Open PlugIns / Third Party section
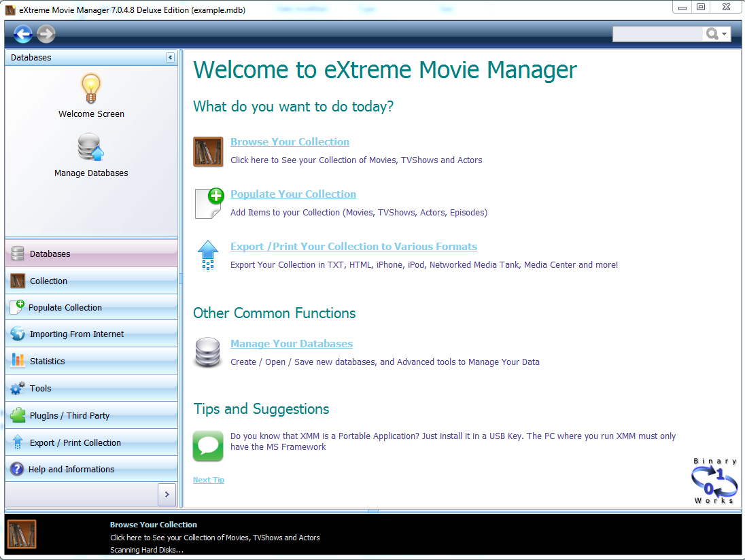745x560 pixels. pos(91,416)
